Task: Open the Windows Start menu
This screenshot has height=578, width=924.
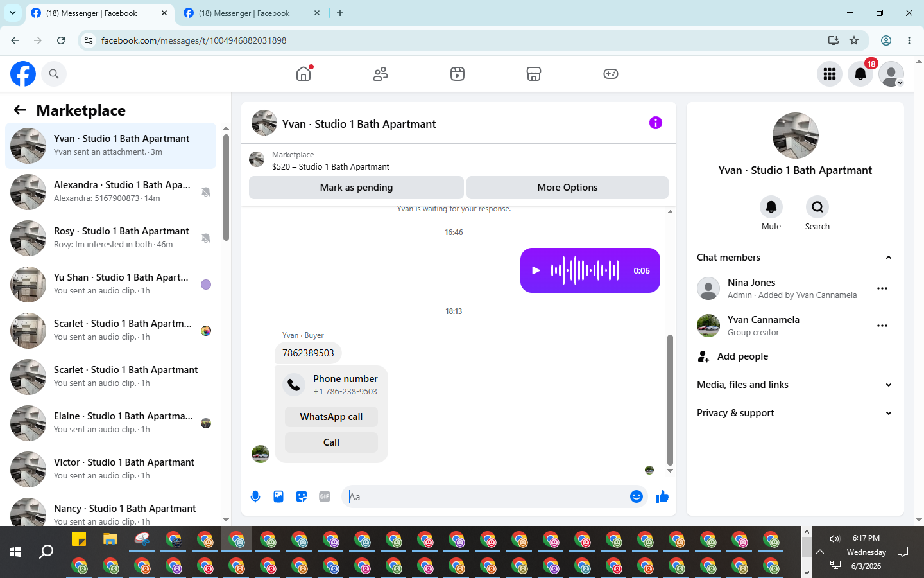Action: pos(15,552)
